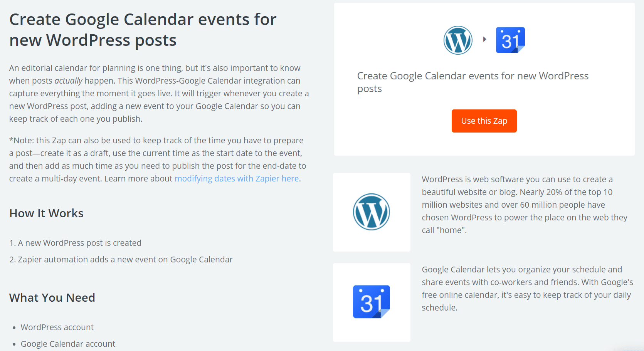Click the WordPress account bullet item
This screenshot has width=644, height=351.
pos(57,327)
